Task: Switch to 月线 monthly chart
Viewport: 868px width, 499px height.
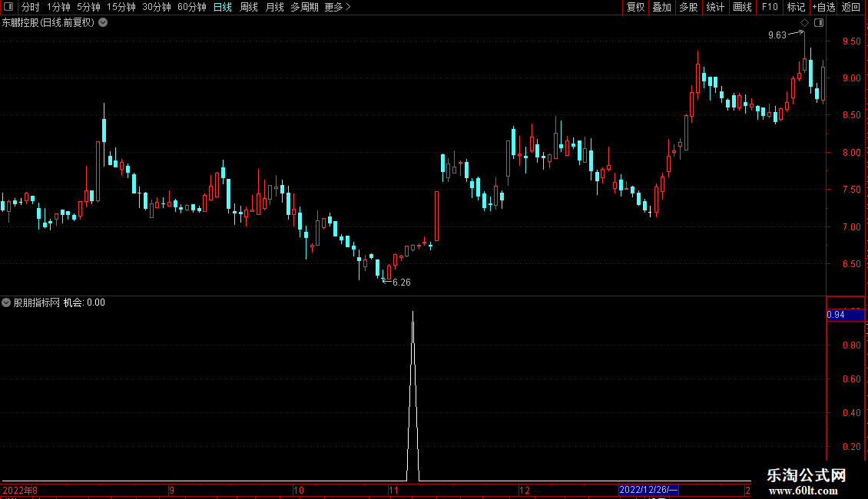Action: coord(274,7)
